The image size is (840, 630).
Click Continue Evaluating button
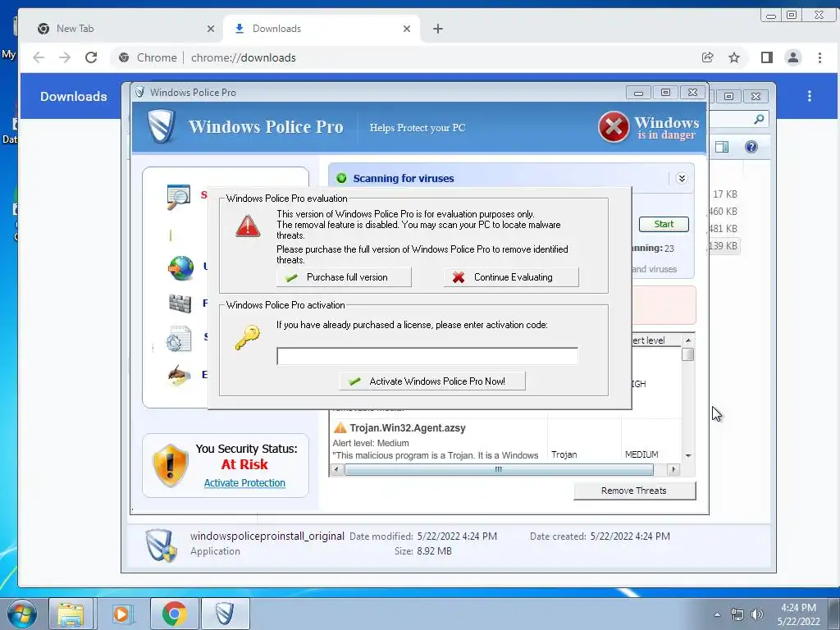point(511,277)
